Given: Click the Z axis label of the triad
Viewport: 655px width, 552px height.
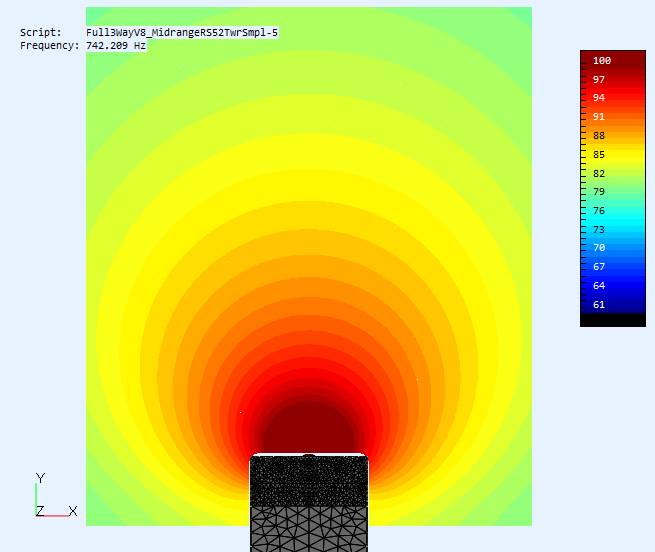Looking at the screenshot, I should point(40,511).
